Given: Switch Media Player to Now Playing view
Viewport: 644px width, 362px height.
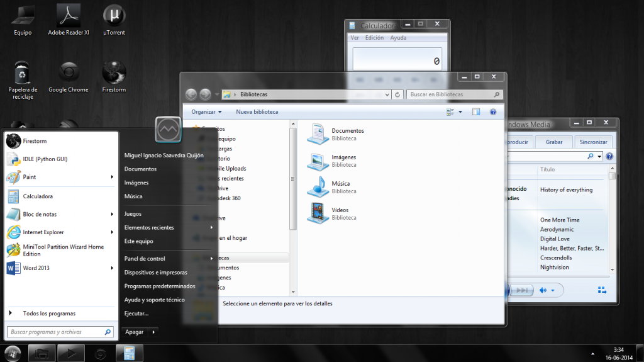Looking at the screenshot, I should click(602, 290).
